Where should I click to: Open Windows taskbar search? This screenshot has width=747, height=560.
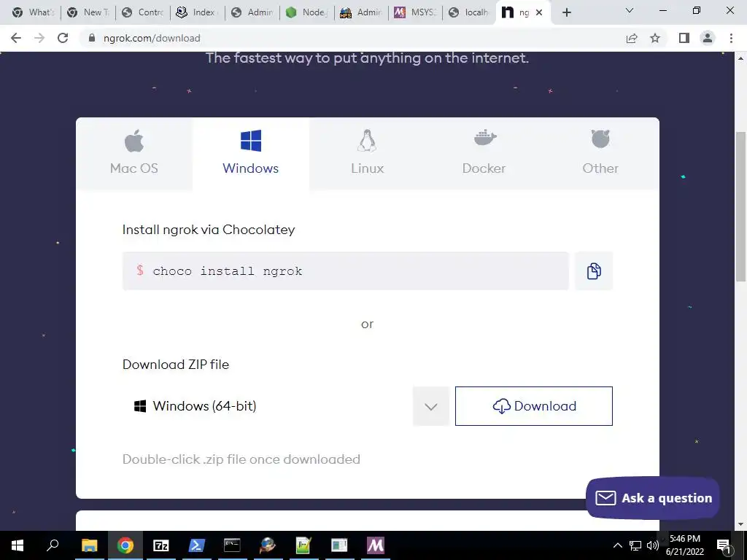point(53,545)
